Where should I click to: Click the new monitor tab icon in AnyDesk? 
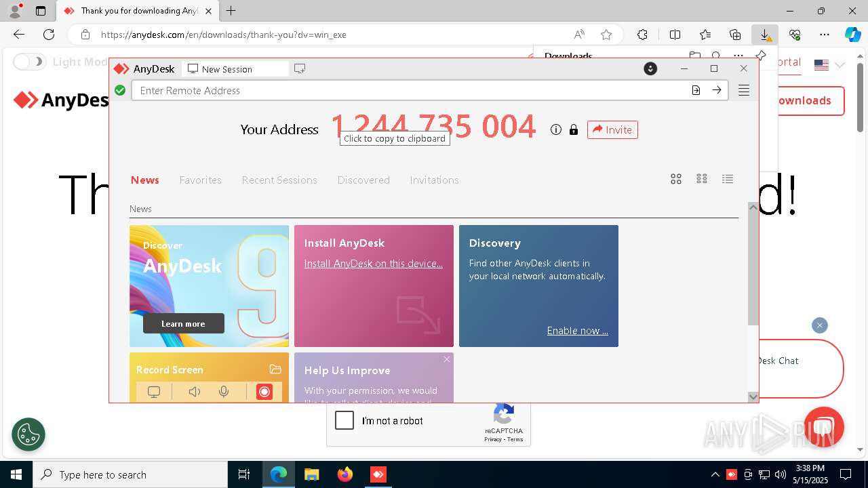coord(300,68)
